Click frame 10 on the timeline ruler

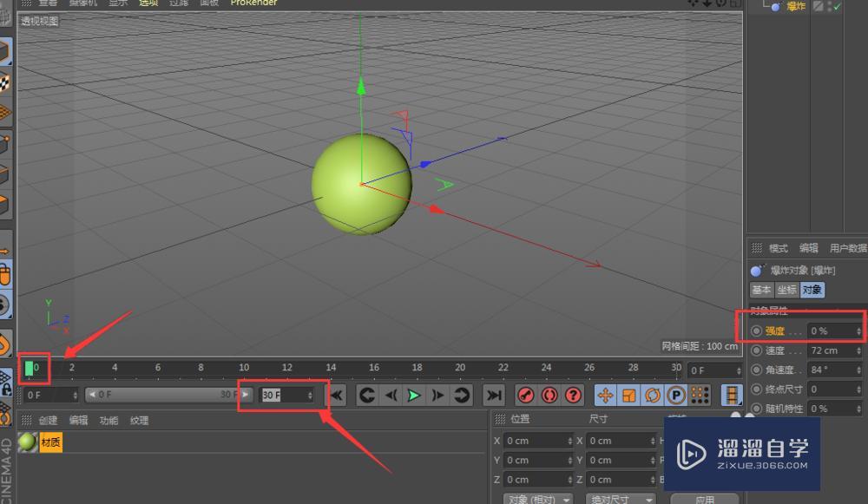[244, 367]
